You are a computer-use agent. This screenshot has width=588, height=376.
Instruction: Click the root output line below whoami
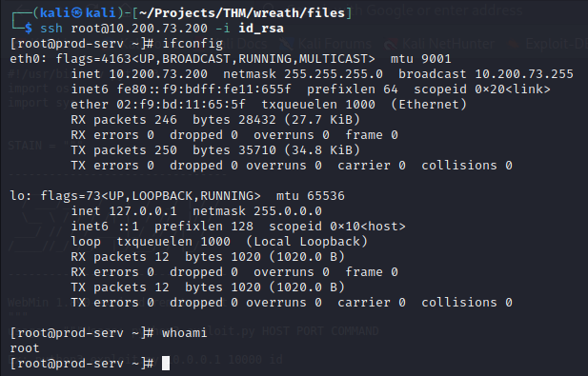[25, 348]
